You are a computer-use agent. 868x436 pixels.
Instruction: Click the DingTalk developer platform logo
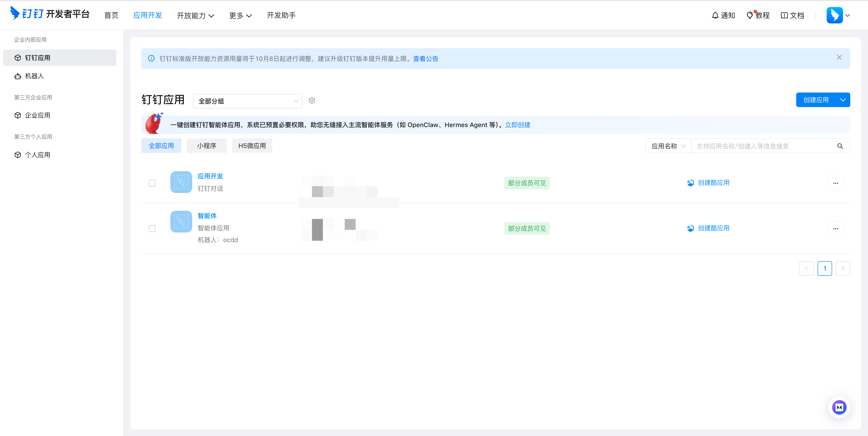[50, 13]
